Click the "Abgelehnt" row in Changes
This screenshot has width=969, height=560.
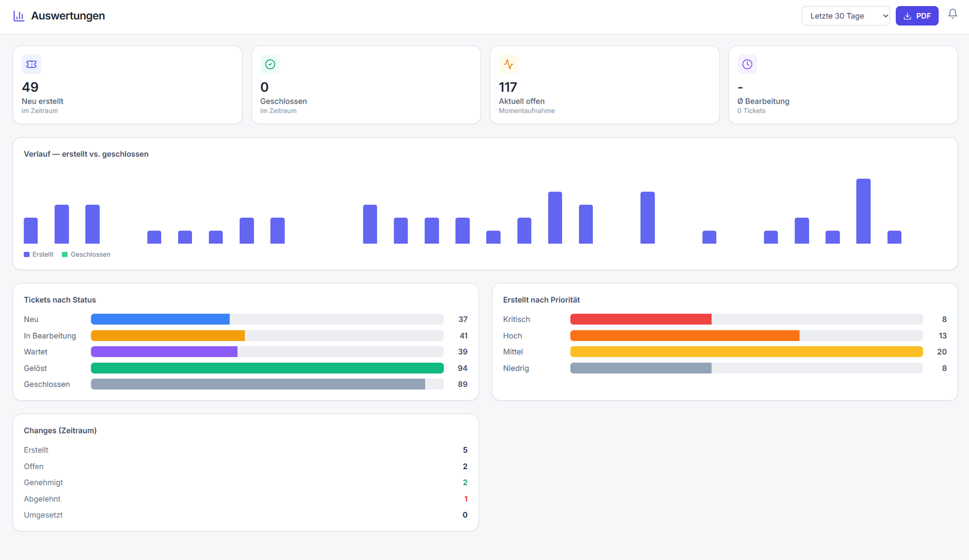point(246,499)
